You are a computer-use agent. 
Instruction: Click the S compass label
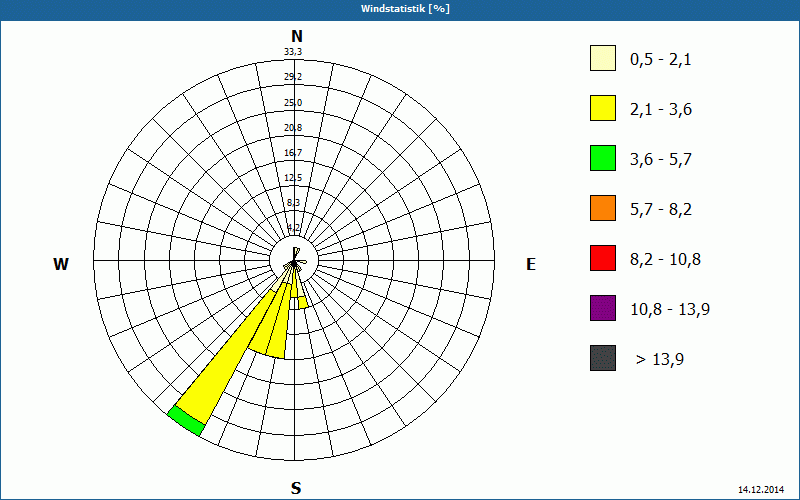[x=296, y=488]
